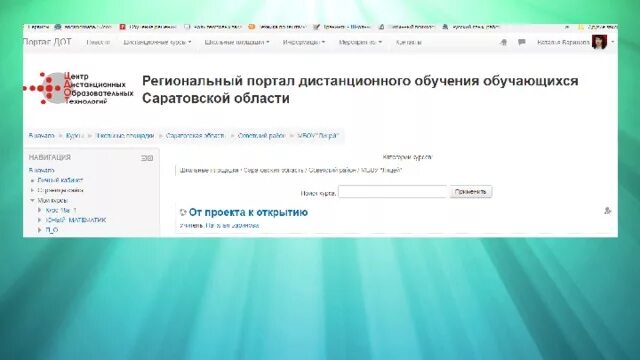Open the Школьные площадки breadcrumb
Screen dimensions: 640x360
(124, 136)
